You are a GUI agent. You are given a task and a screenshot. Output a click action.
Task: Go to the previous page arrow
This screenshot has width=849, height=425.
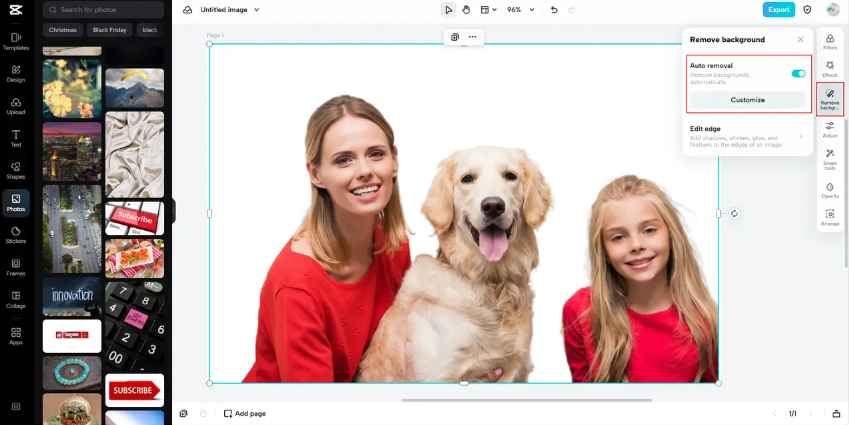[774, 414]
